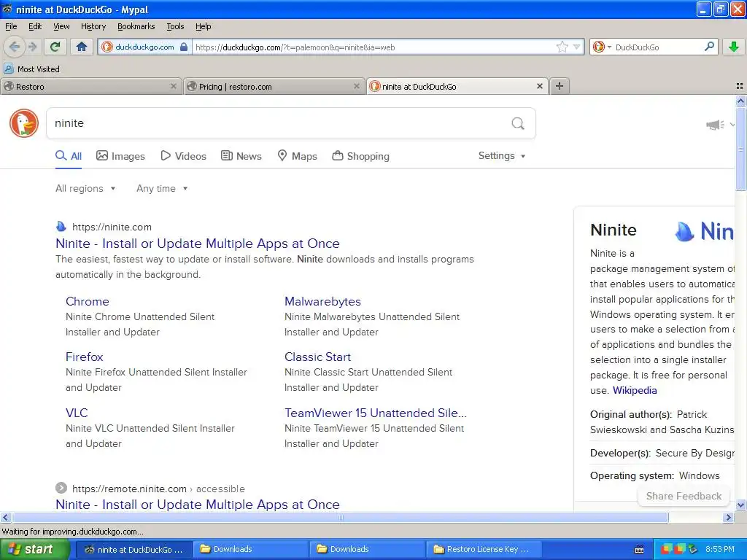Open the Chrome sitelink
The image size is (747, 560).
pyautogui.click(x=88, y=301)
